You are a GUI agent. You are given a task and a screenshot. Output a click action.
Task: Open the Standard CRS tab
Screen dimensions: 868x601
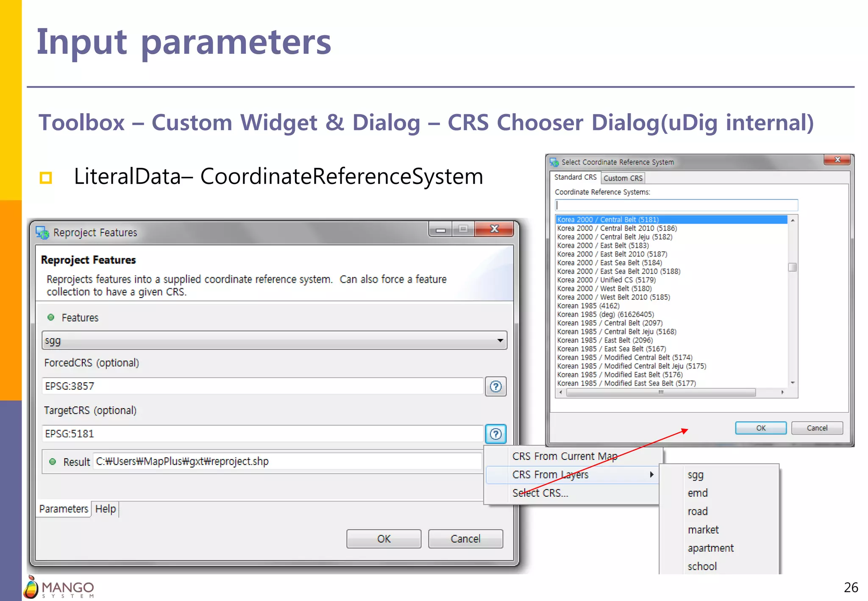point(575,177)
